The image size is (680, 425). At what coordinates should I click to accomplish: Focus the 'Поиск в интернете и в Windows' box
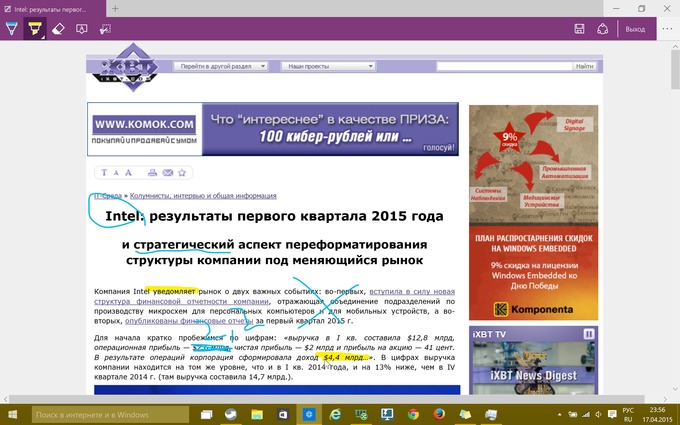(111, 415)
